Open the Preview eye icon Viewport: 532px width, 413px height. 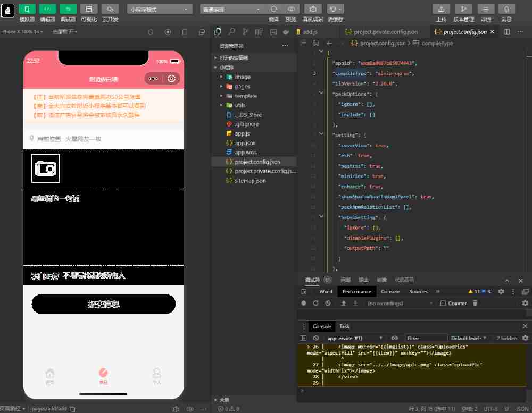tap(291, 9)
